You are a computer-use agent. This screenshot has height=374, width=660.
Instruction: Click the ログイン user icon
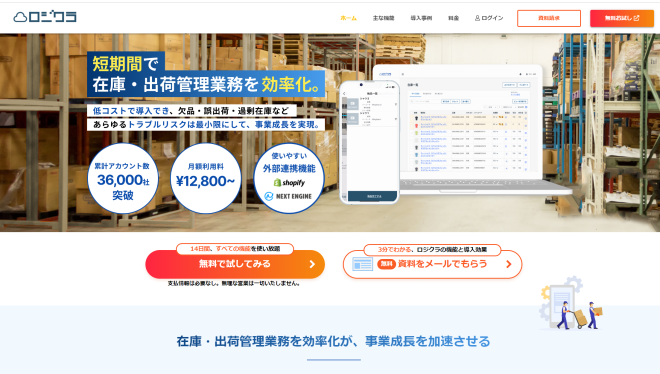pyautogui.click(x=477, y=18)
